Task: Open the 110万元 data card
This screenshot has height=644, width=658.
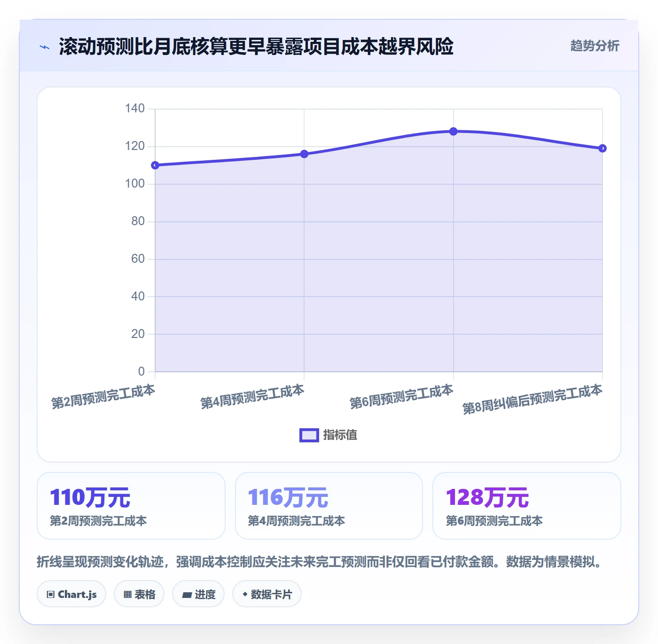Action: (131, 506)
